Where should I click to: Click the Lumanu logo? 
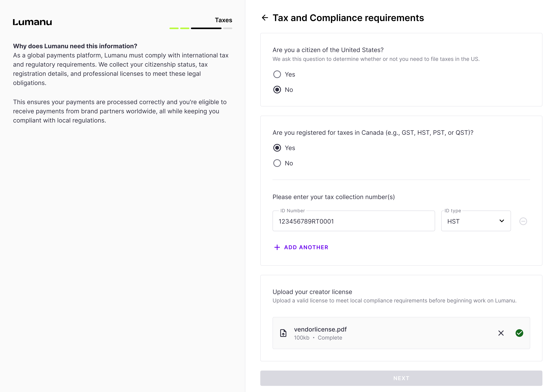point(32,22)
